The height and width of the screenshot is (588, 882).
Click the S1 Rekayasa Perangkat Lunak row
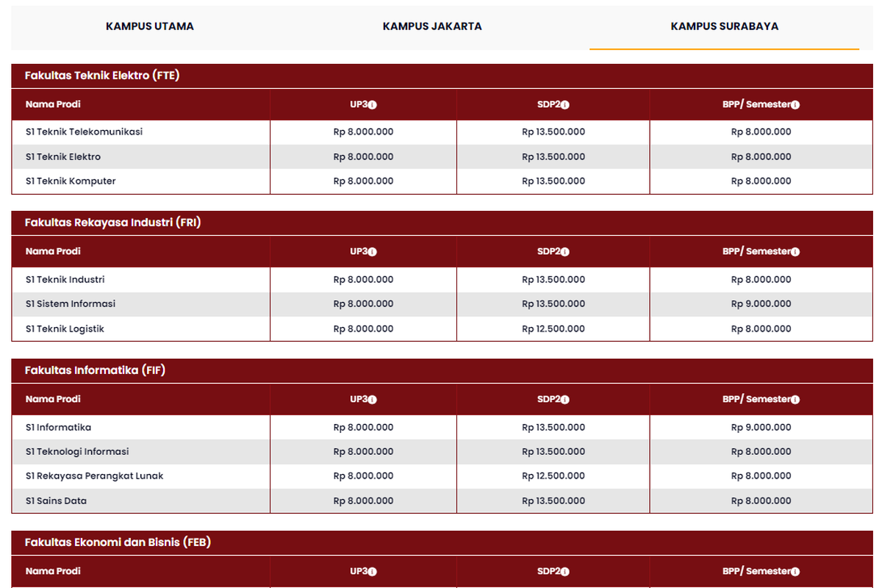pos(94,476)
